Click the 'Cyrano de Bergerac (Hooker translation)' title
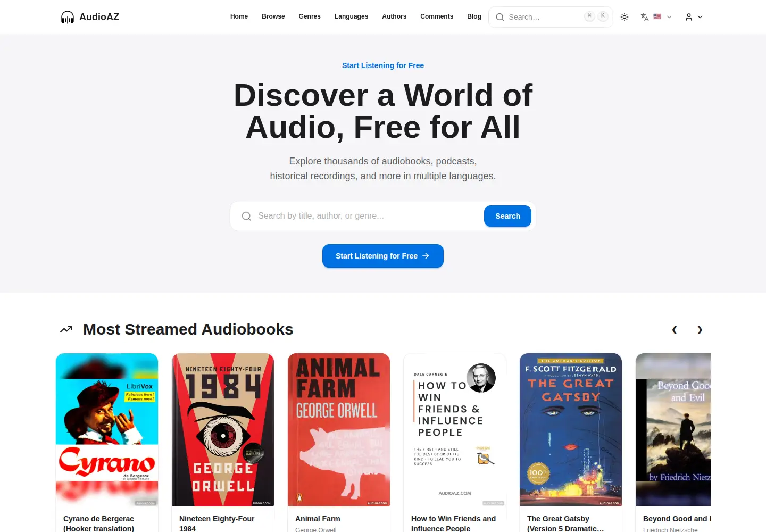Viewport: 766px width, 532px height. [99, 523]
